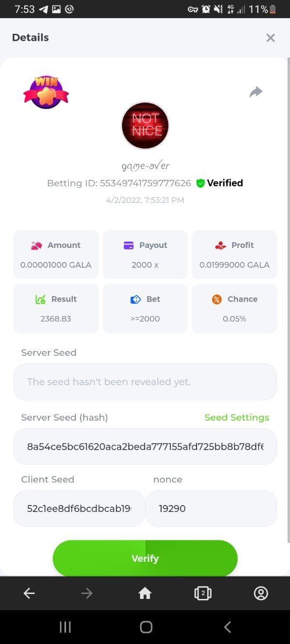This screenshot has height=644, width=290.
Task: Tap the Payout card icon
Action: (129, 245)
